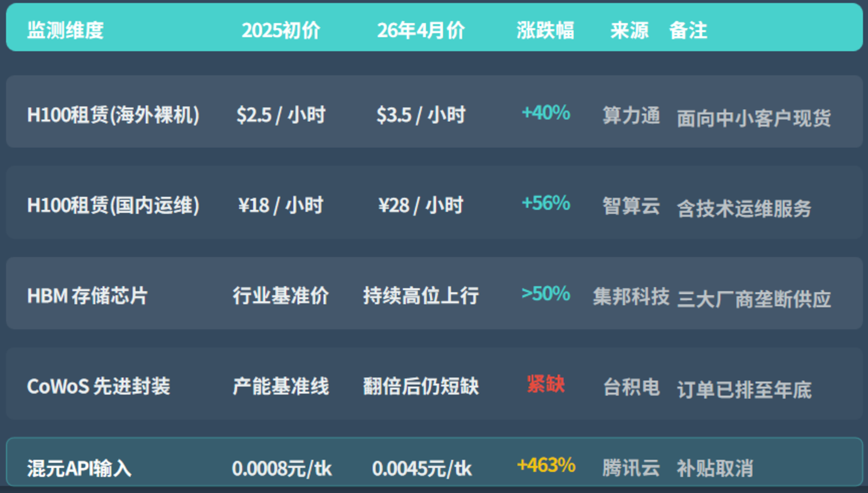This screenshot has width=868, height=493.
Task: Select the 腾讯云 source entry
Action: (x=630, y=466)
